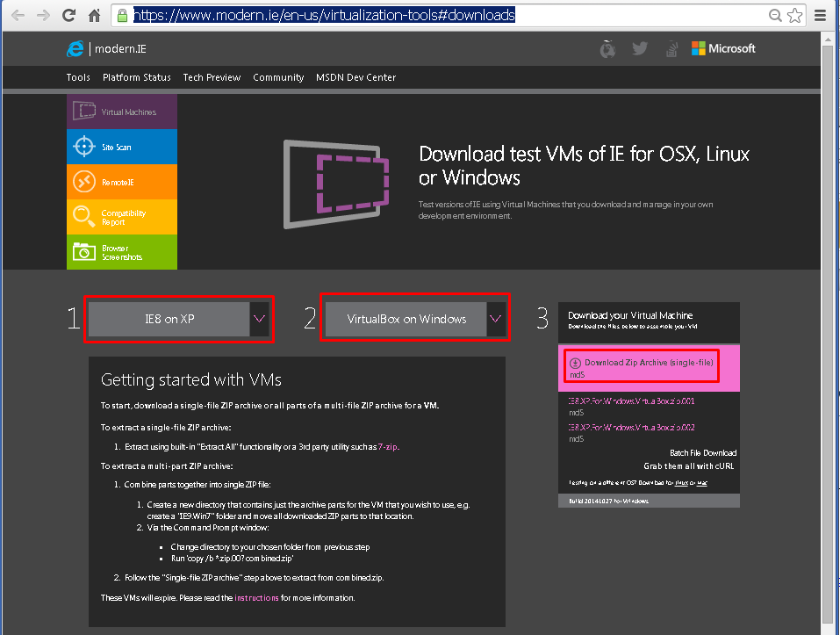
Task: Bookmark this page with the star icon
Action: [795, 15]
